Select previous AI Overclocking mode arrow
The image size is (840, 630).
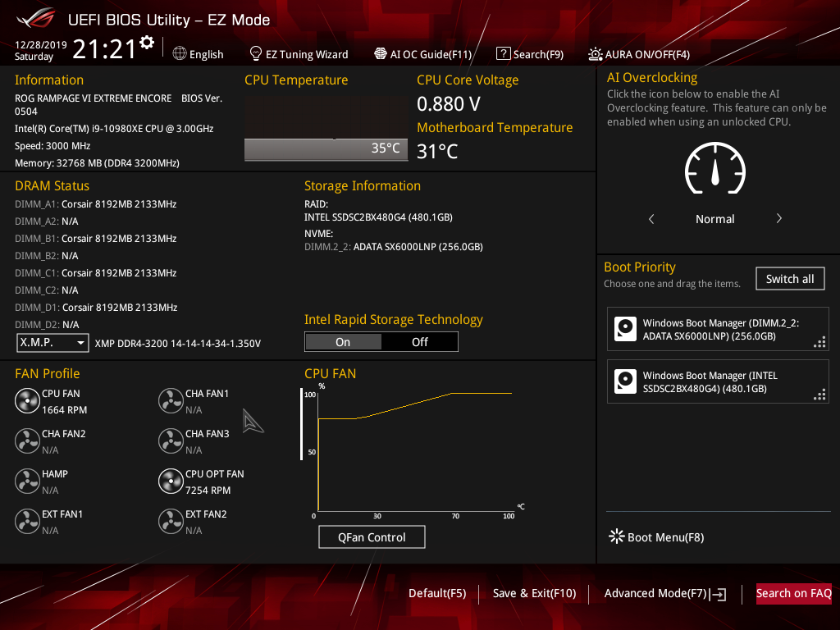(x=651, y=218)
